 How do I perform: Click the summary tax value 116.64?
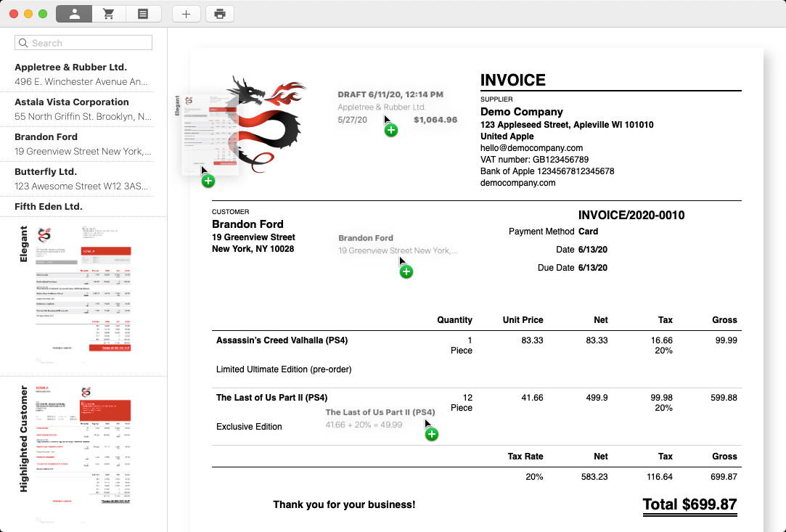[660, 477]
